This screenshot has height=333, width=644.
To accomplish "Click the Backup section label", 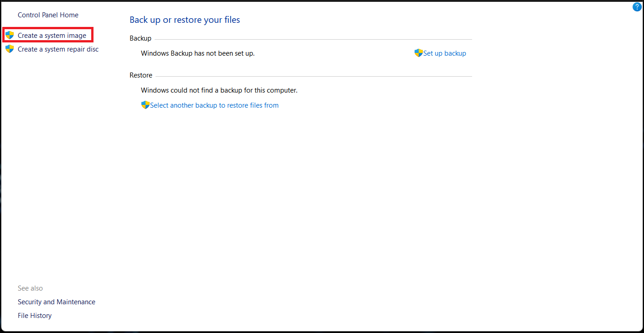I will point(140,38).
